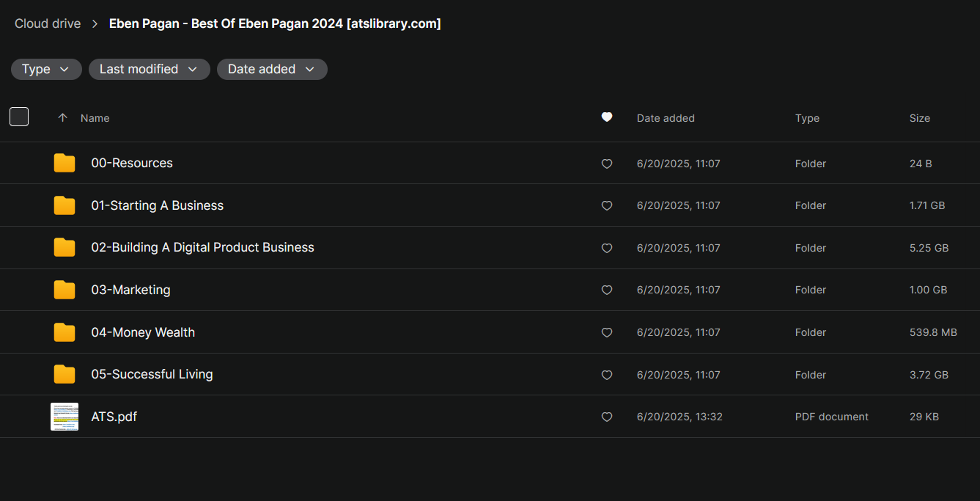
Task: Open the Type filter dropdown
Action: (x=46, y=69)
